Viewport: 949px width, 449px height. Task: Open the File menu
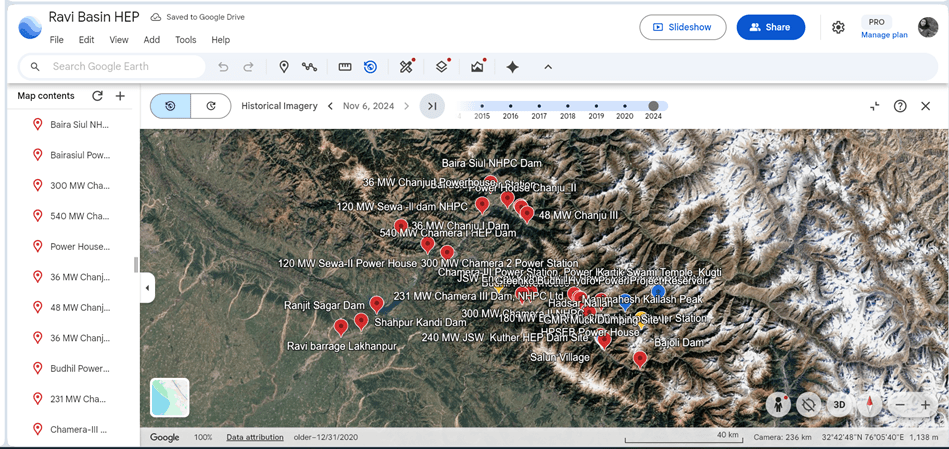click(x=57, y=40)
